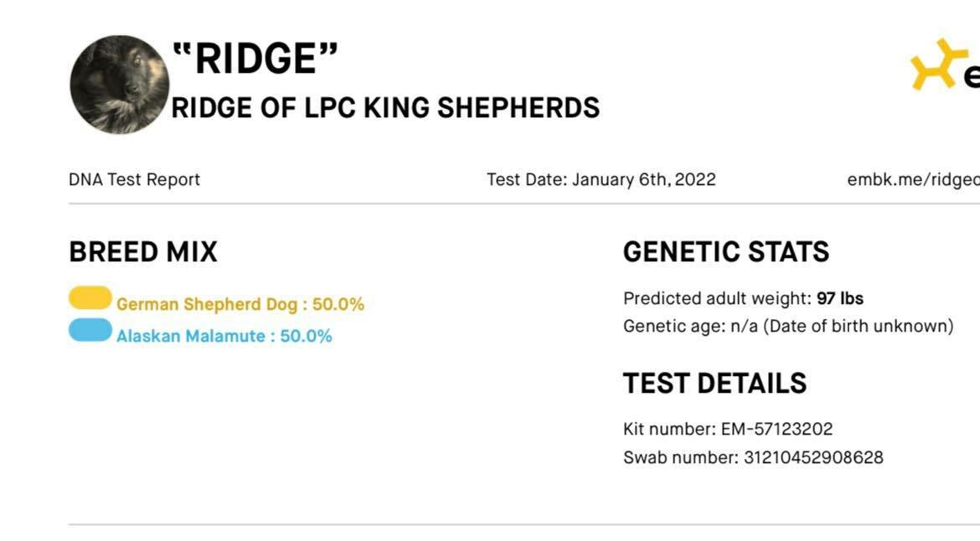Click the TEST DETAILS section heading
Screen dimensions: 980x541
coord(715,384)
